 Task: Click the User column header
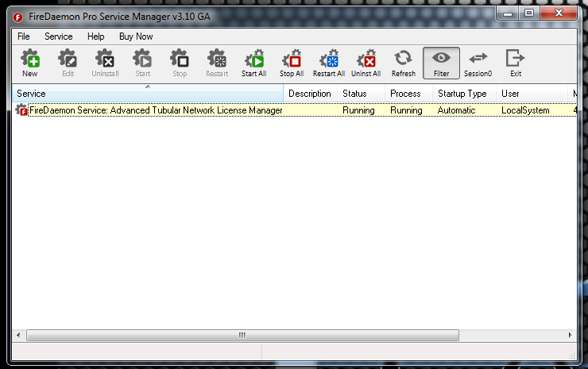coord(532,94)
